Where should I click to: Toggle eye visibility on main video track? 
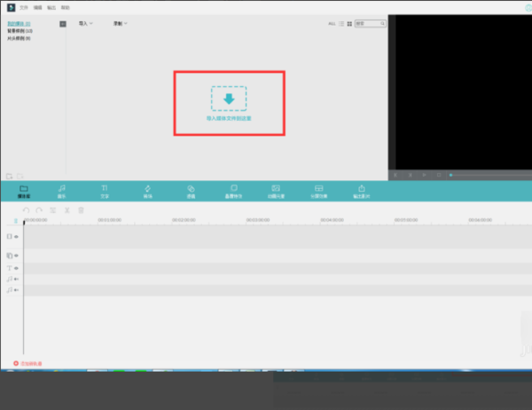click(x=16, y=236)
